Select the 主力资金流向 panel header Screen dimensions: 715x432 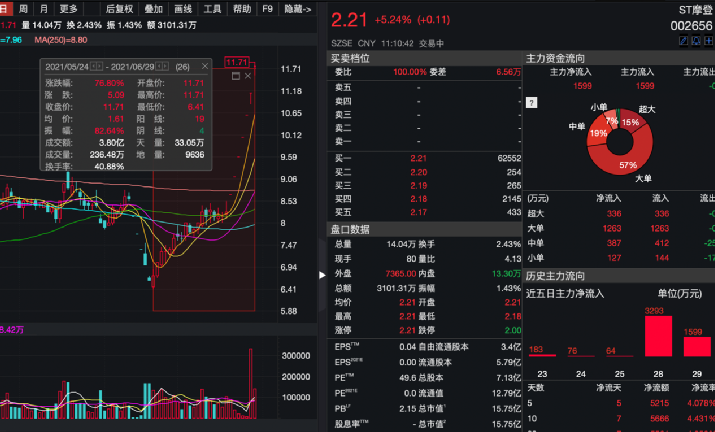619,58
